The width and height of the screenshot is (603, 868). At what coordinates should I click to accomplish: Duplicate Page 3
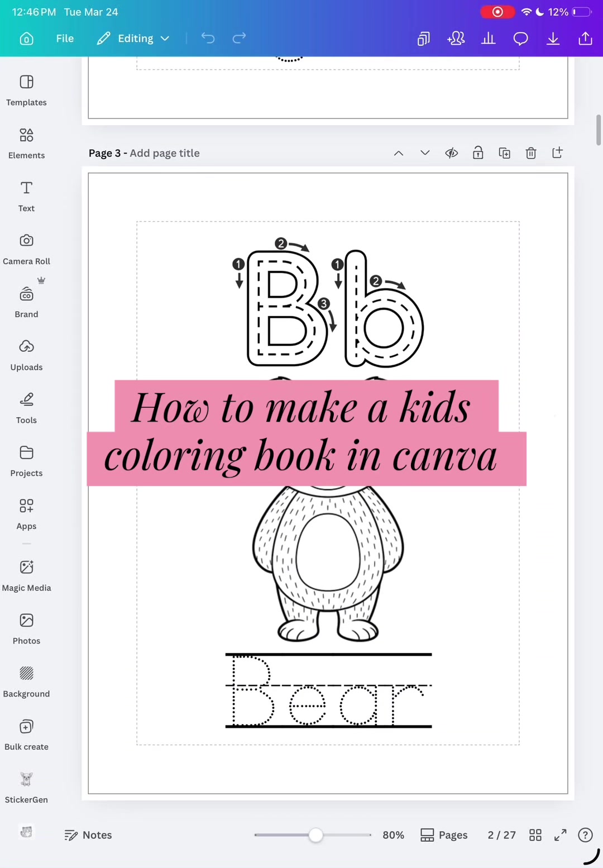(x=505, y=153)
